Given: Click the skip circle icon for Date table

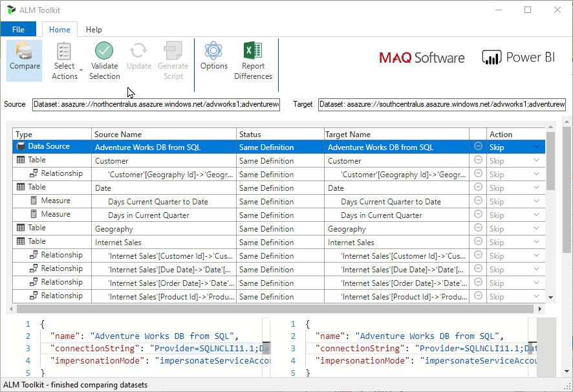Looking at the screenshot, I should coord(478,187).
